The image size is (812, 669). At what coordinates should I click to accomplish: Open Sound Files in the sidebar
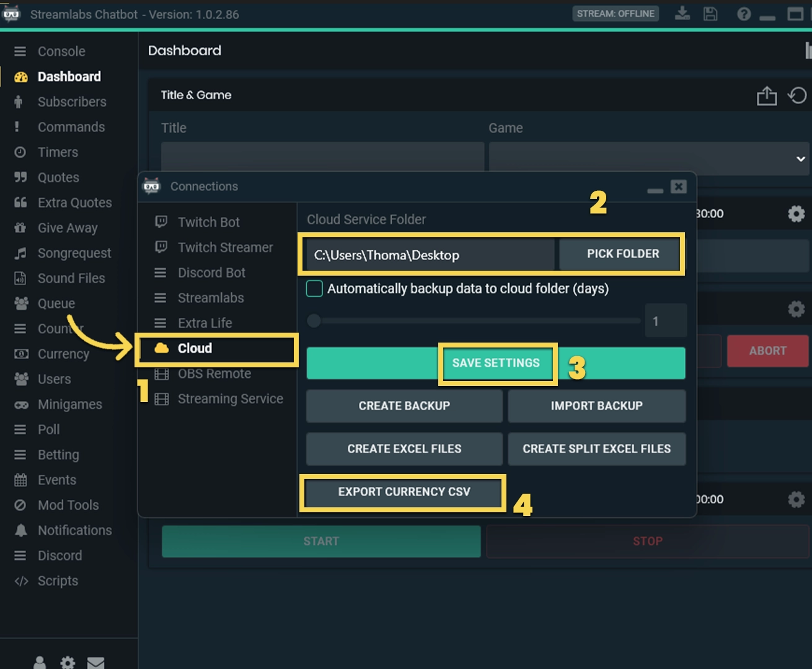71,279
